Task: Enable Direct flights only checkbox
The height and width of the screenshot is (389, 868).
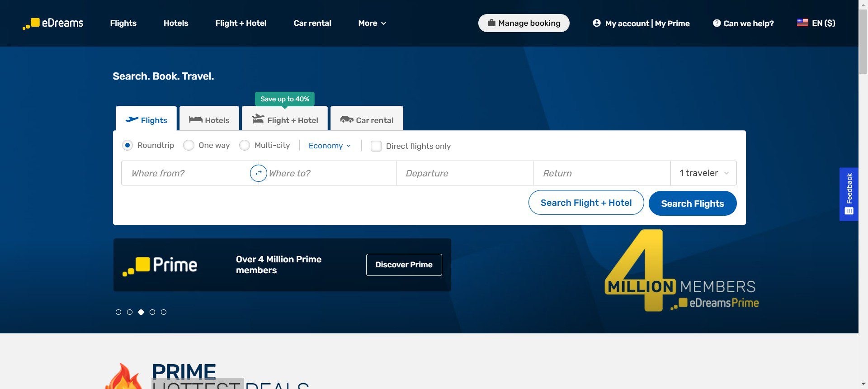Action: point(376,146)
